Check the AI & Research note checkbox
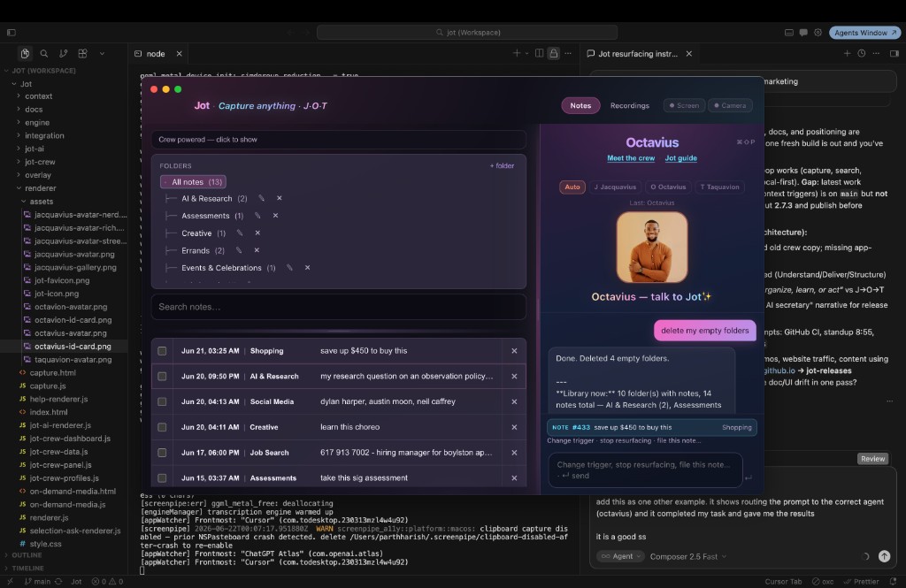The image size is (906, 588). coord(162,376)
